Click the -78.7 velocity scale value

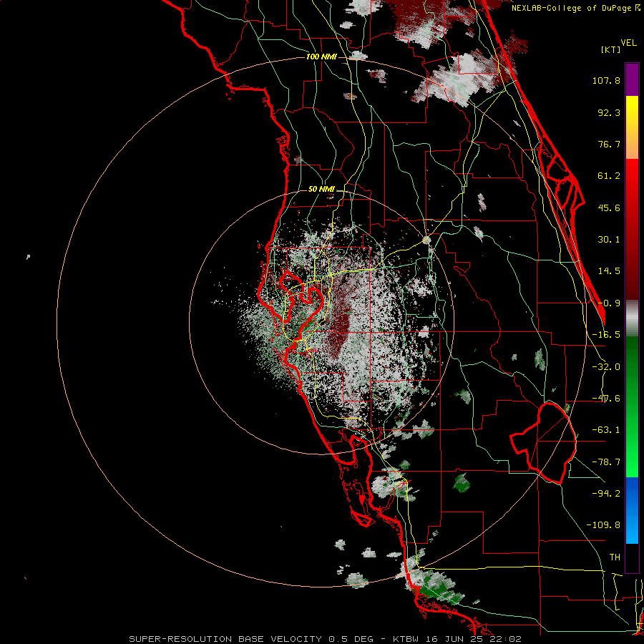[x=606, y=462]
